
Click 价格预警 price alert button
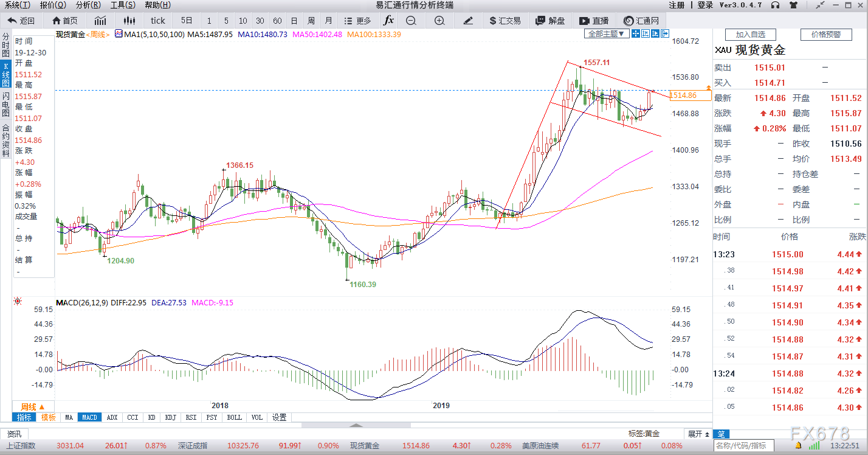click(x=826, y=35)
